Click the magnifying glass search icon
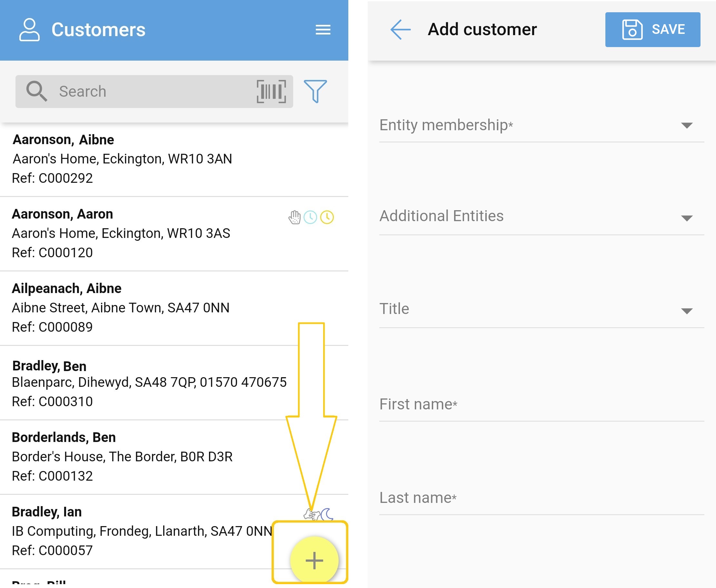The image size is (716, 588). click(36, 92)
